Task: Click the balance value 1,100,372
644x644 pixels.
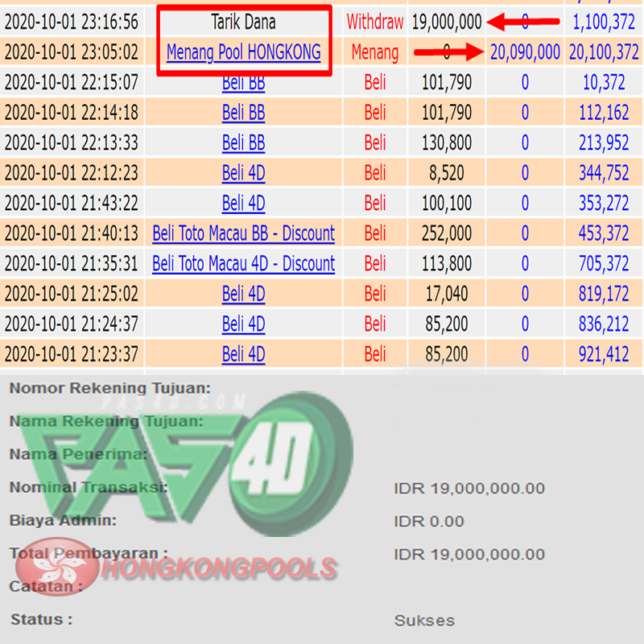Action: (604, 22)
